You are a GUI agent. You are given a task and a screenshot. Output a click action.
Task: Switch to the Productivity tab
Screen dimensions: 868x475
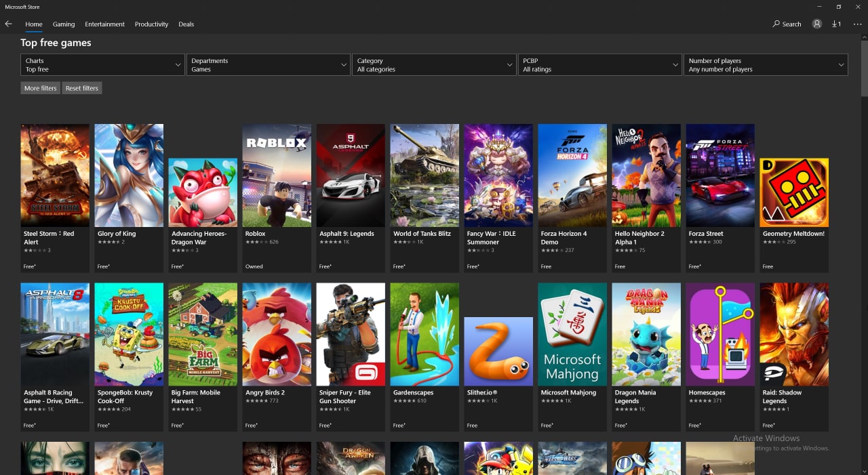pyautogui.click(x=151, y=24)
